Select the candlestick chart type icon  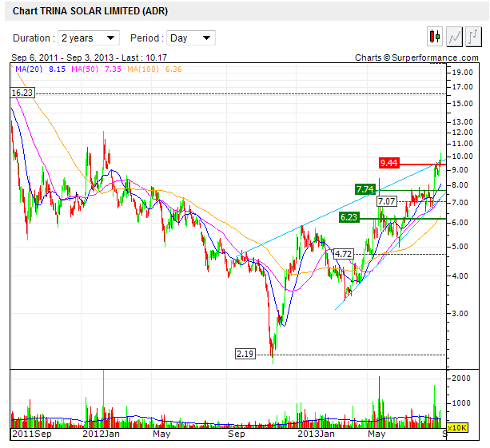(x=435, y=37)
